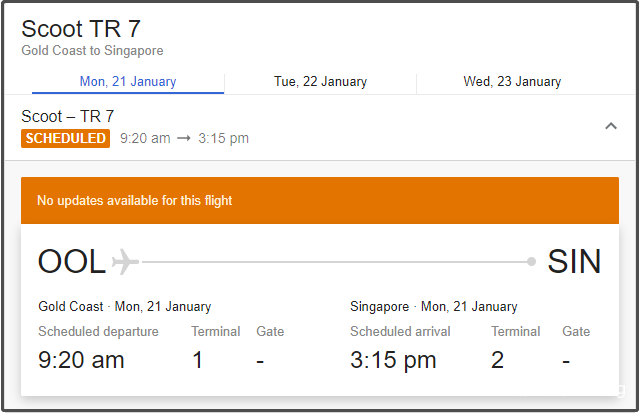The width and height of the screenshot is (640, 413).
Task: Switch to the Tue, 22 January tab
Action: 320,82
